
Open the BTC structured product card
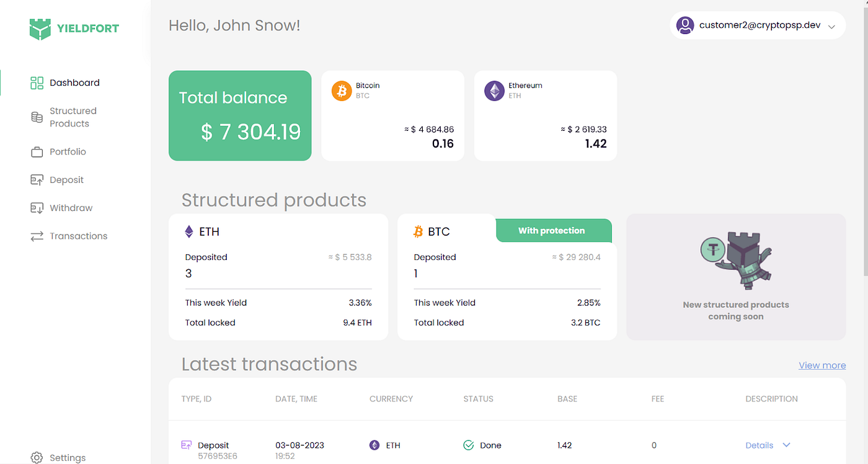click(507, 277)
